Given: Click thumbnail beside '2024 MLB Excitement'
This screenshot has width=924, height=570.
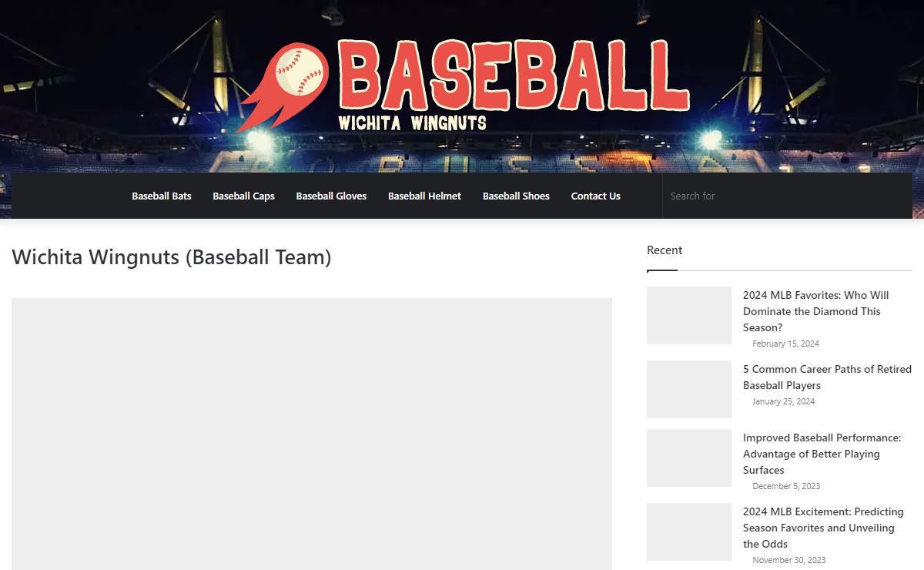Looking at the screenshot, I should coord(689,531).
